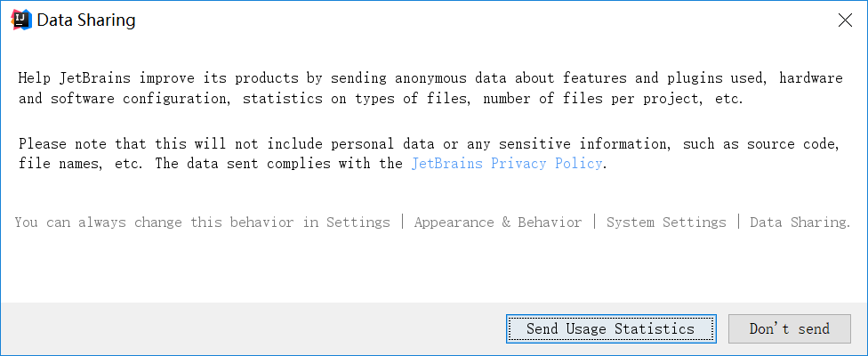Dismiss the dialog using the close cross

coord(845,20)
